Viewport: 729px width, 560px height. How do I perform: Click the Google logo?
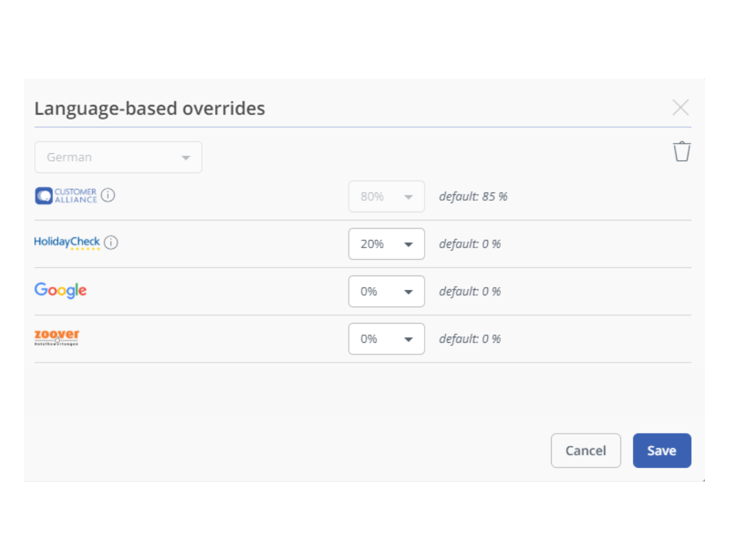tap(60, 290)
